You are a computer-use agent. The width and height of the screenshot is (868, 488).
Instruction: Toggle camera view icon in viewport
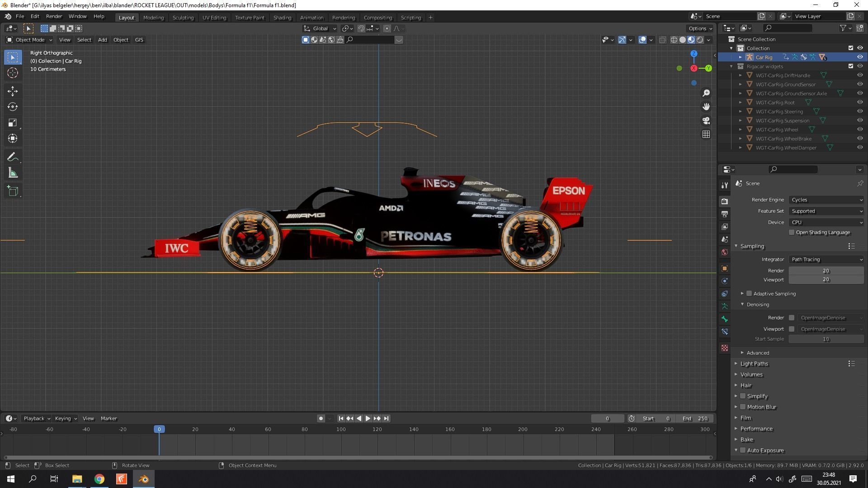[706, 121]
